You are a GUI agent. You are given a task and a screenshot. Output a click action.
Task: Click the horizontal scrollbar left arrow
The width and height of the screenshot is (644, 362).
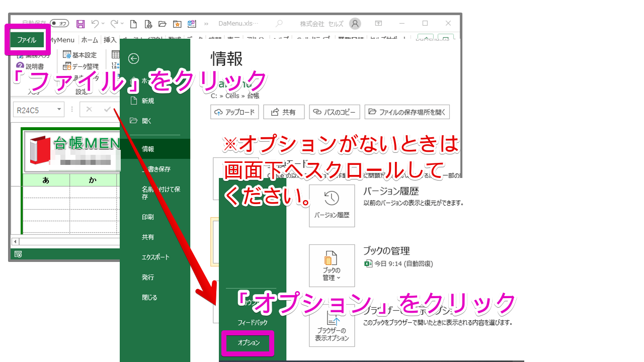(x=15, y=242)
